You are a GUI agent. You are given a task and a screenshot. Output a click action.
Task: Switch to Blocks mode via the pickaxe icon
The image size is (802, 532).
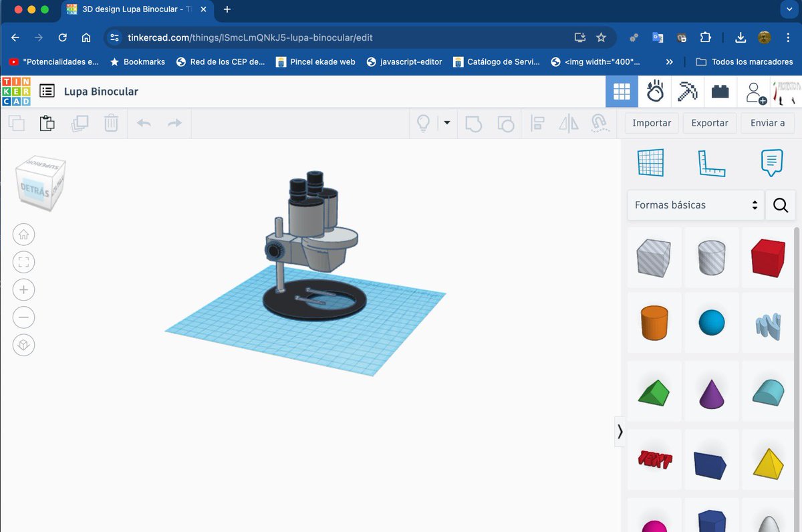[x=687, y=91]
